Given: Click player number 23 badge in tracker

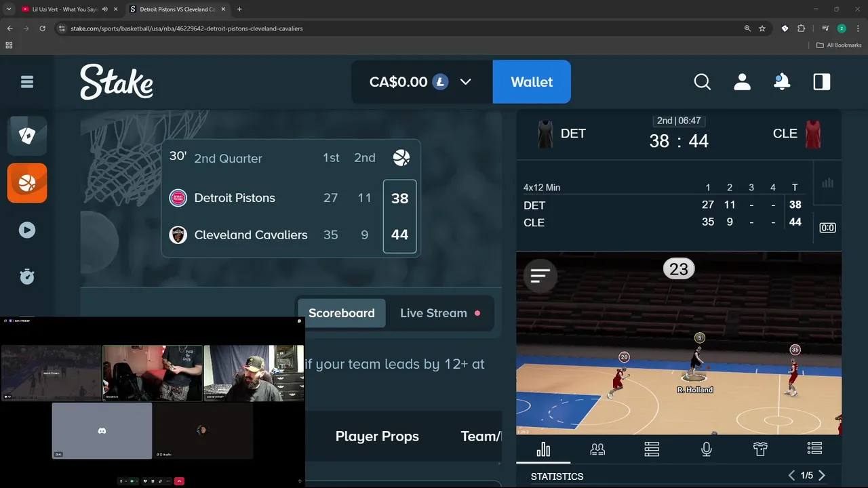Looking at the screenshot, I should point(679,269).
